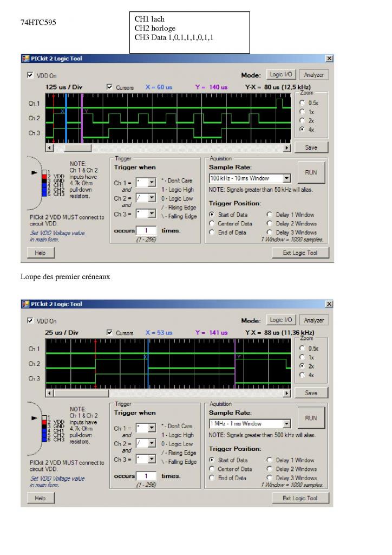Image resolution: width=392 pixels, height=555 pixels.
Task: Close the upper PICkit 2 Logic Tool window
Action: click(x=329, y=59)
